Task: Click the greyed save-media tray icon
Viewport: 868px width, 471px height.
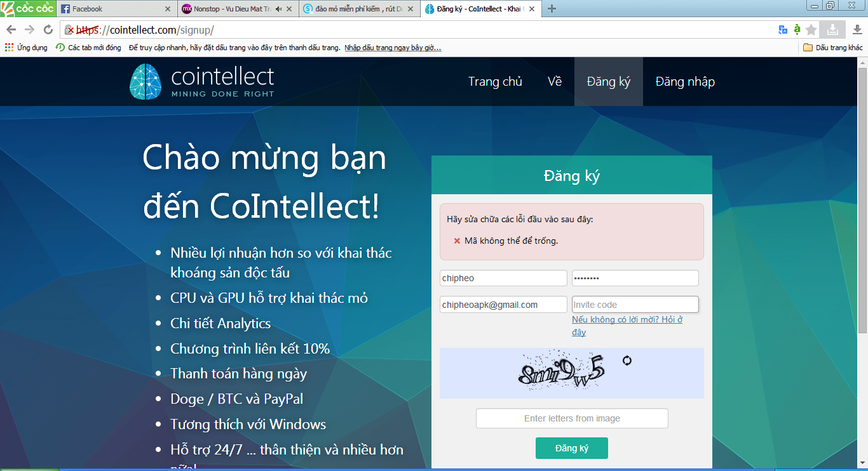Action: 832,29
